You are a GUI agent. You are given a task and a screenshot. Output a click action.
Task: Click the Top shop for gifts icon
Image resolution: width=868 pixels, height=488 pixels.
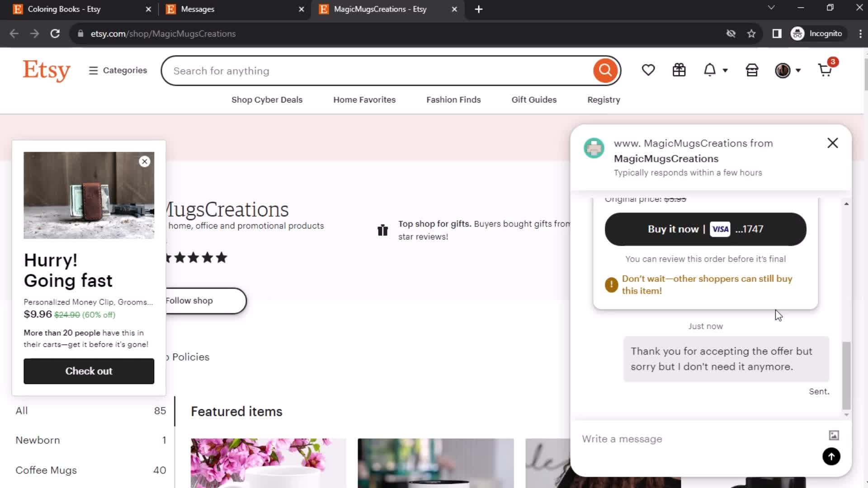point(382,230)
